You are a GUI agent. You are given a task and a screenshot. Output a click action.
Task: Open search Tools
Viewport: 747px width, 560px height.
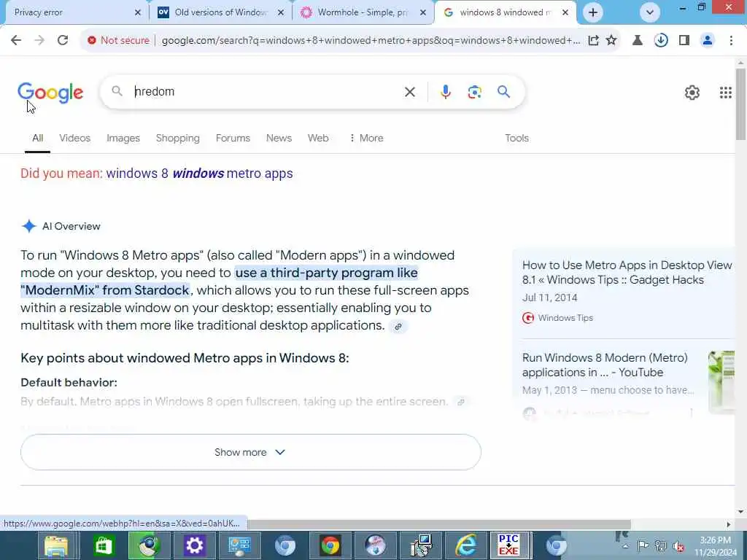517,138
